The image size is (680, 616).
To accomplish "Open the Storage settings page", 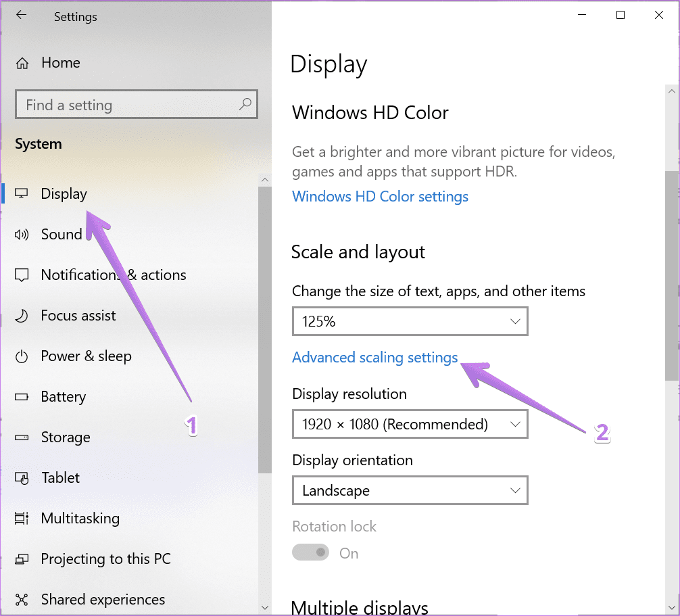I will (66, 437).
